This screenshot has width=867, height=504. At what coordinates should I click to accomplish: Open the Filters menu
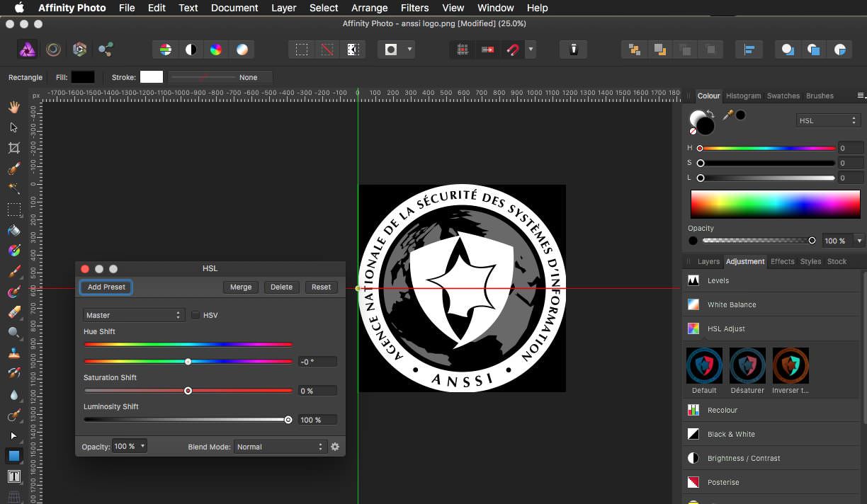pyautogui.click(x=414, y=8)
